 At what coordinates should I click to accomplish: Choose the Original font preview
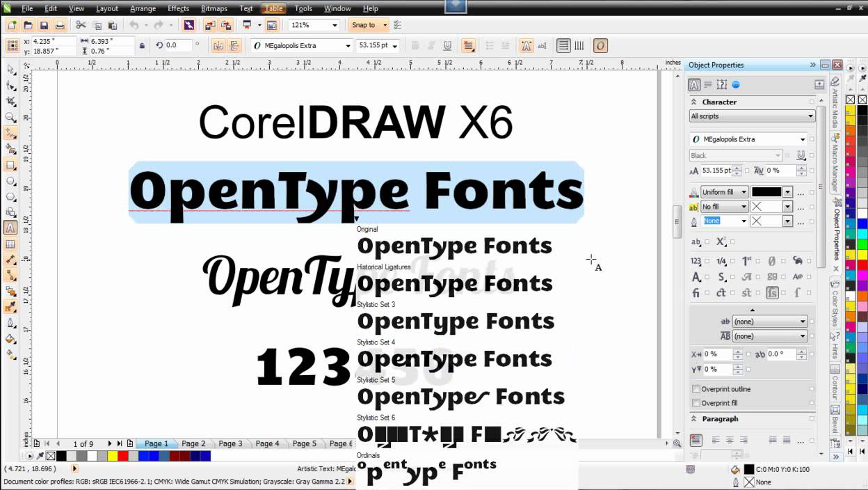click(454, 246)
